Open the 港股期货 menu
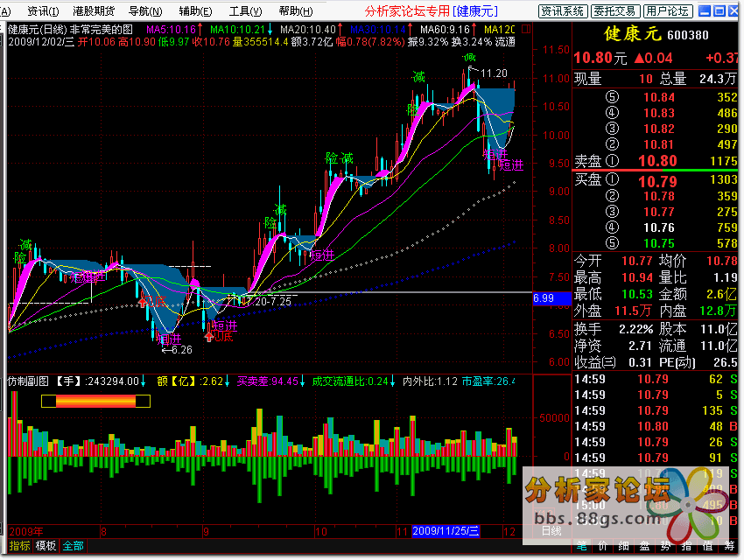744x560 pixels. pos(94,11)
